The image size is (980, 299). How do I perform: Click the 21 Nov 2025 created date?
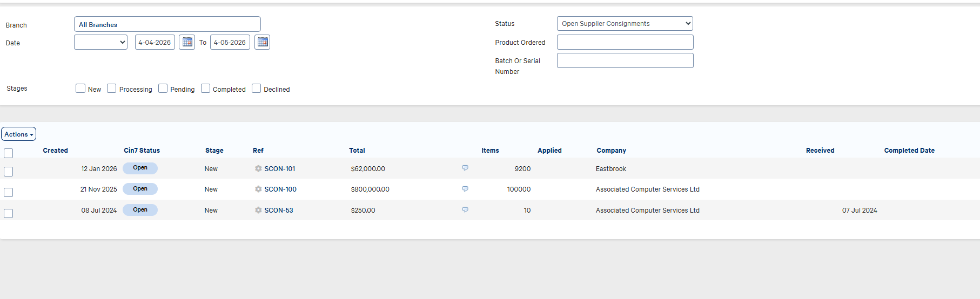click(98, 189)
